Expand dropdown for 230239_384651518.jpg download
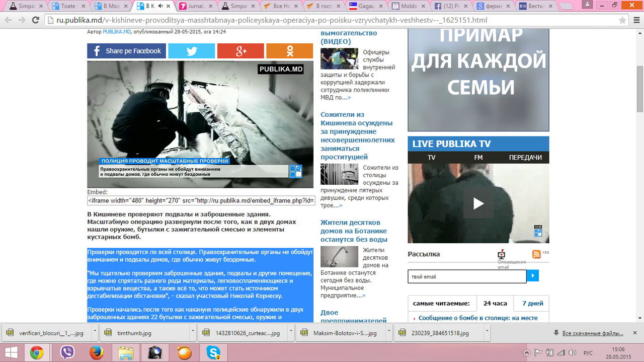 [x=487, y=333]
